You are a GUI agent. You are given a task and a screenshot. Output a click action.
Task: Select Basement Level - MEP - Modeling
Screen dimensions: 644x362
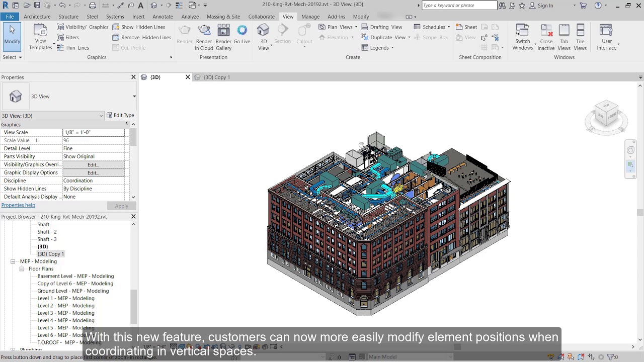(x=75, y=276)
